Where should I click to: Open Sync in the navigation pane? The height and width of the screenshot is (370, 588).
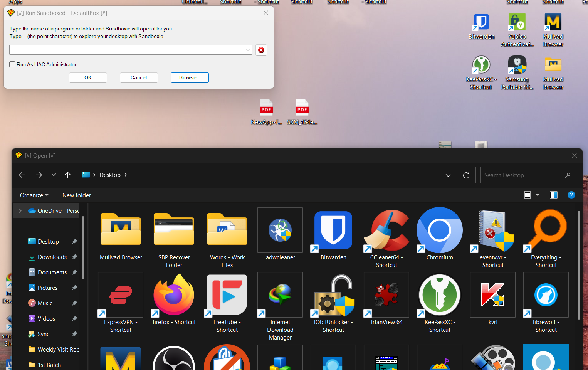tap(44, 334)
